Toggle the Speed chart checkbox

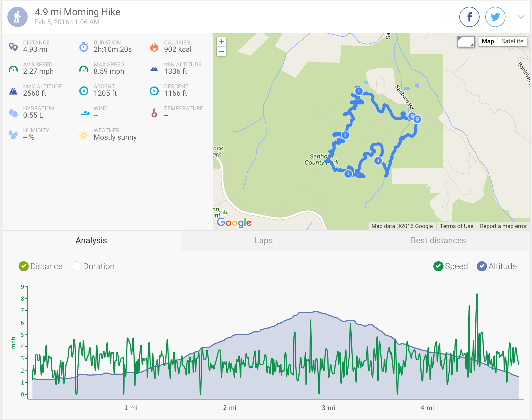(x=438, y=266)
